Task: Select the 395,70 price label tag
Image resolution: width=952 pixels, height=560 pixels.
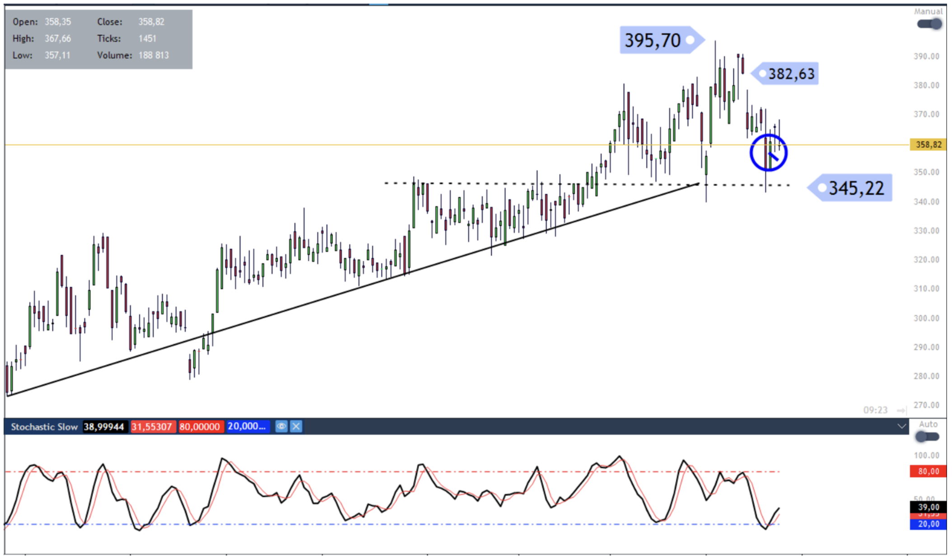Action: (x=658, y=40)
